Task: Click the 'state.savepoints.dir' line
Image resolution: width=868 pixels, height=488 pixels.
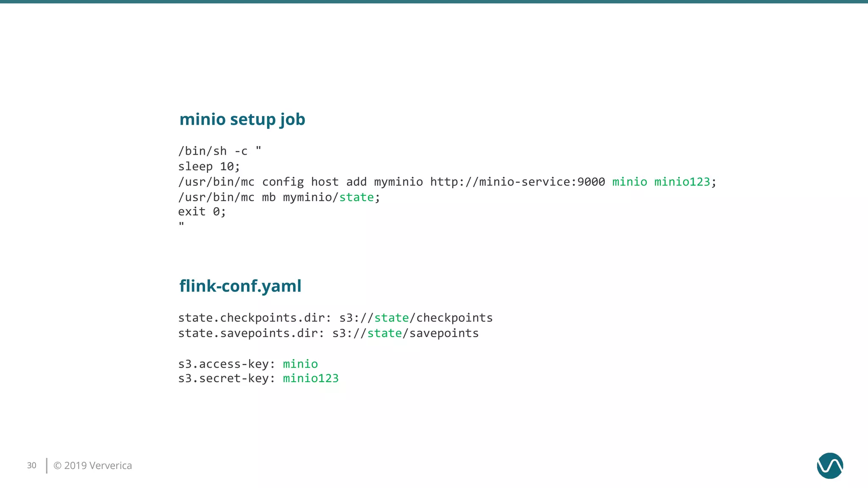Action: pos(328,333)
